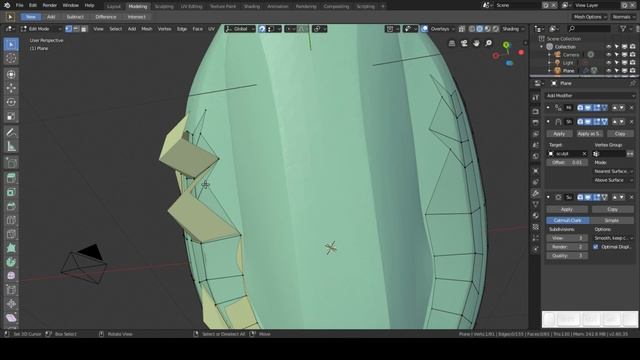640x360 pixels.
Task: Pin the Plane properties context
Action: [633, 83]
